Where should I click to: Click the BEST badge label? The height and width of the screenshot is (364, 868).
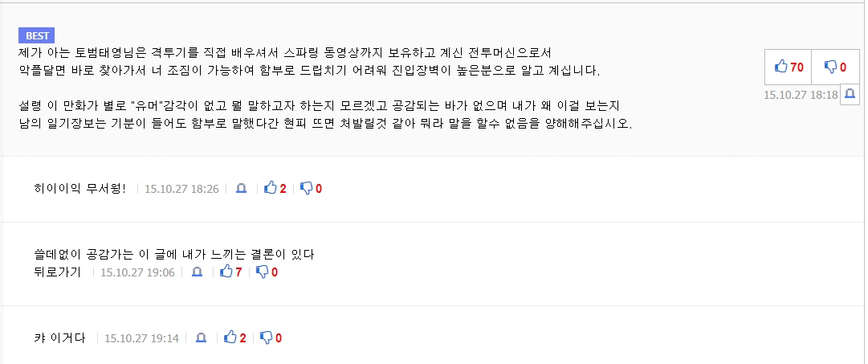[37, 35]
